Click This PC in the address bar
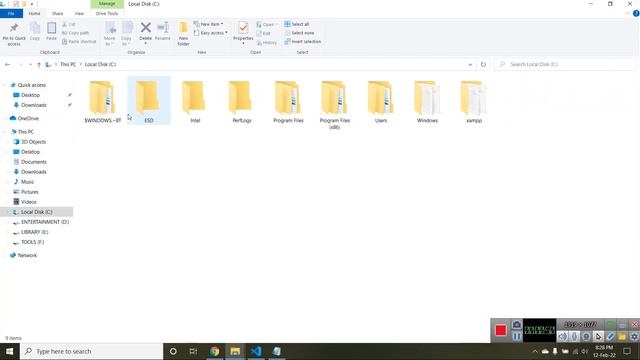 [x=68, y=64]
